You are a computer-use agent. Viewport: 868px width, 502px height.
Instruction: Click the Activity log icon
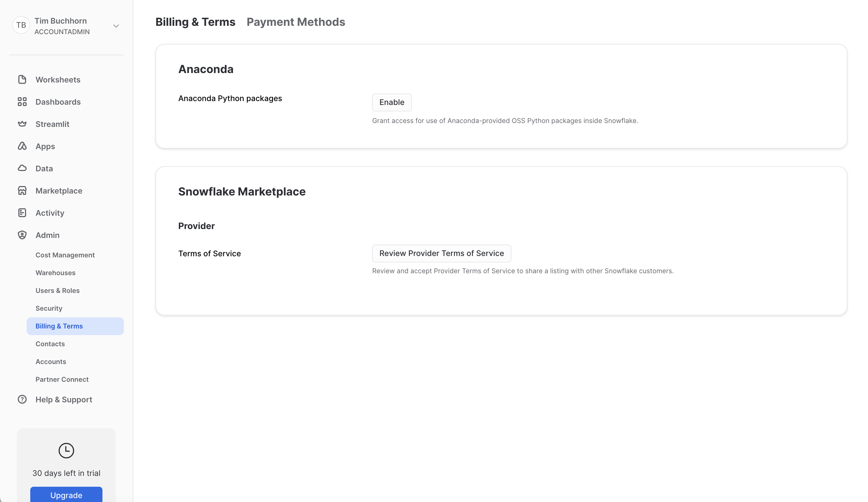pos(22,213)
